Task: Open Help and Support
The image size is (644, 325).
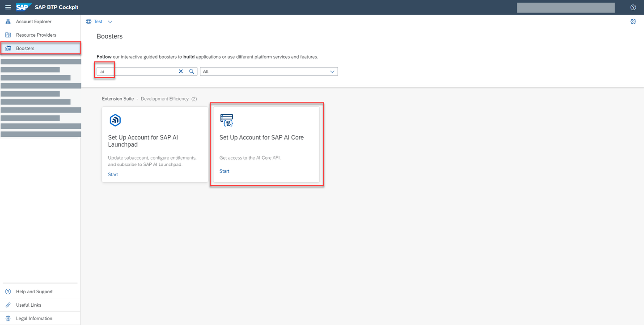Action: [x=40, y=291]
